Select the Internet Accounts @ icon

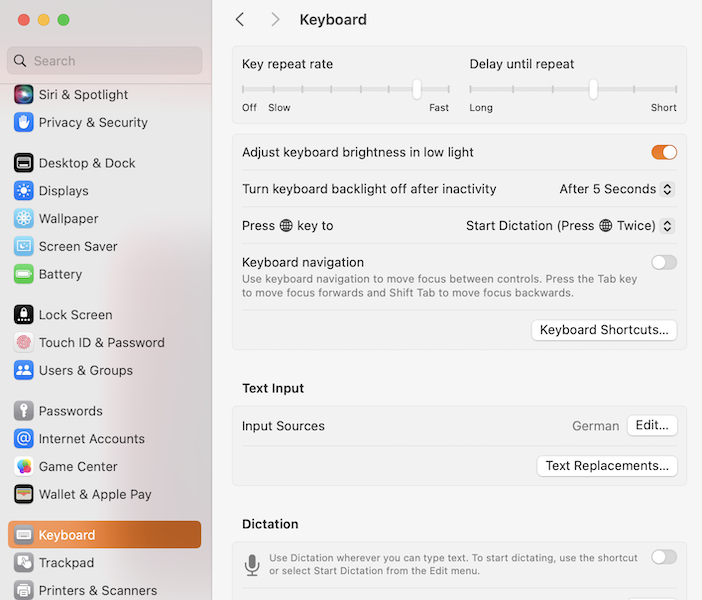pyautogui.click(x=23, y=439)
